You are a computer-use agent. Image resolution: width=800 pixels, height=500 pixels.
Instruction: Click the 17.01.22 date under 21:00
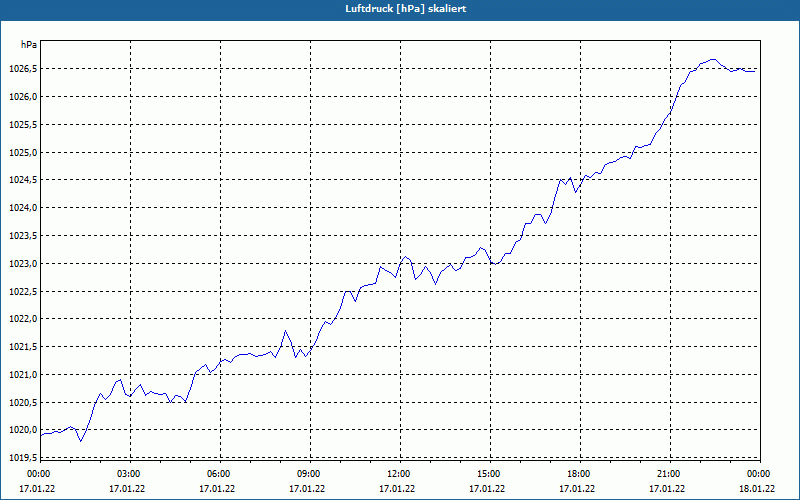point(667,489)
